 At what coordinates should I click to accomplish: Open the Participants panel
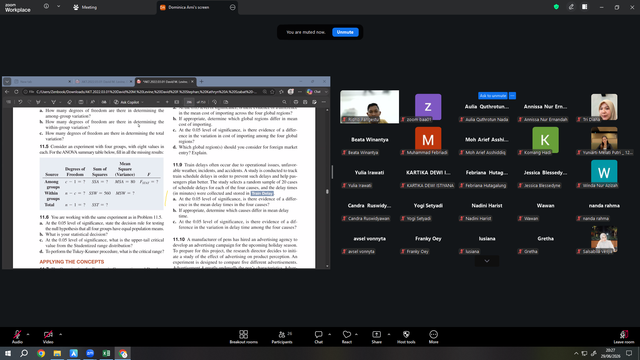(282, 337)
